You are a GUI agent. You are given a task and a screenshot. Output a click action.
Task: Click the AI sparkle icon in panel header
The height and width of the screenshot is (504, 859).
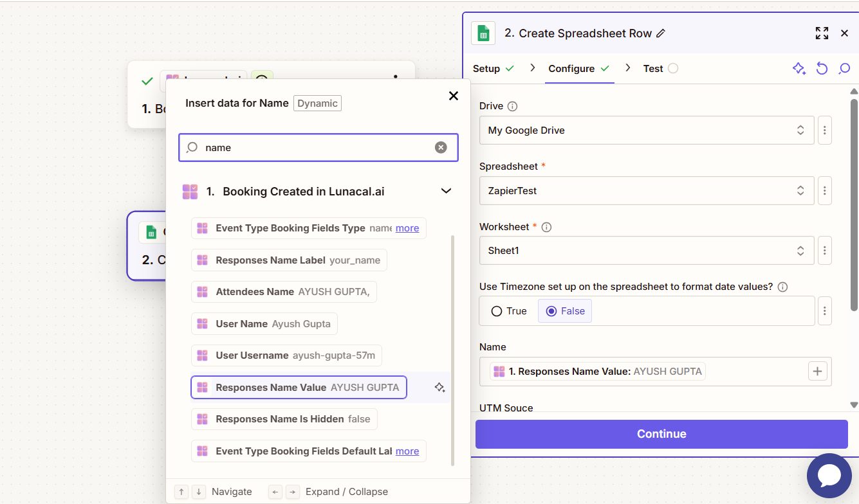(799, 68)
